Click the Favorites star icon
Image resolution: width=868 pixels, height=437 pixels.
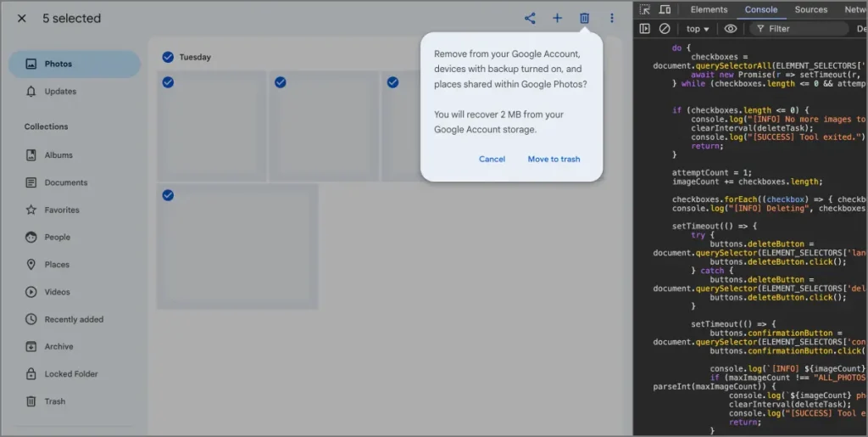click(31, 210)
